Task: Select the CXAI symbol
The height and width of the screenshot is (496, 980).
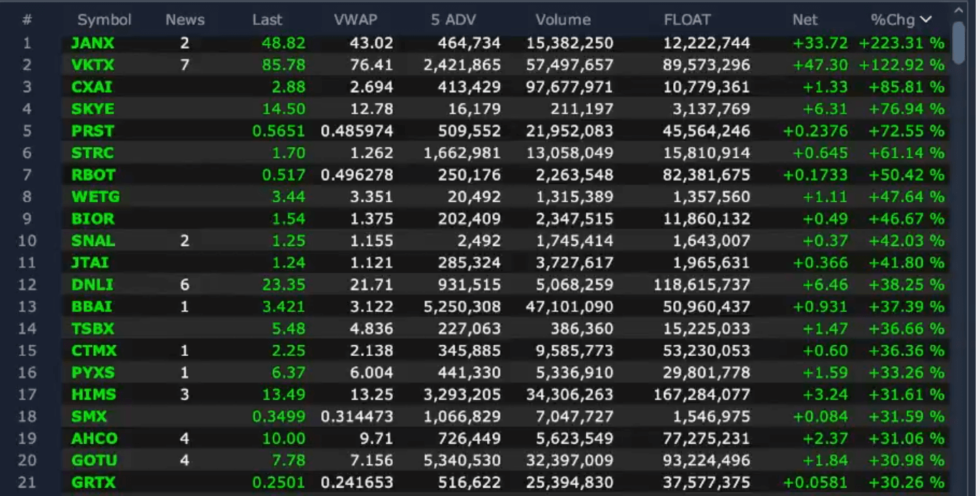Action: pyautogui.click(x=92, y=87)
